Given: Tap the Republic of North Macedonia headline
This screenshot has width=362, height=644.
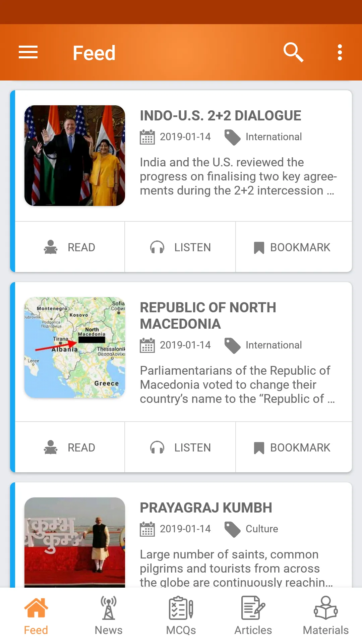Looking at the screenshot, I should 208,316.
